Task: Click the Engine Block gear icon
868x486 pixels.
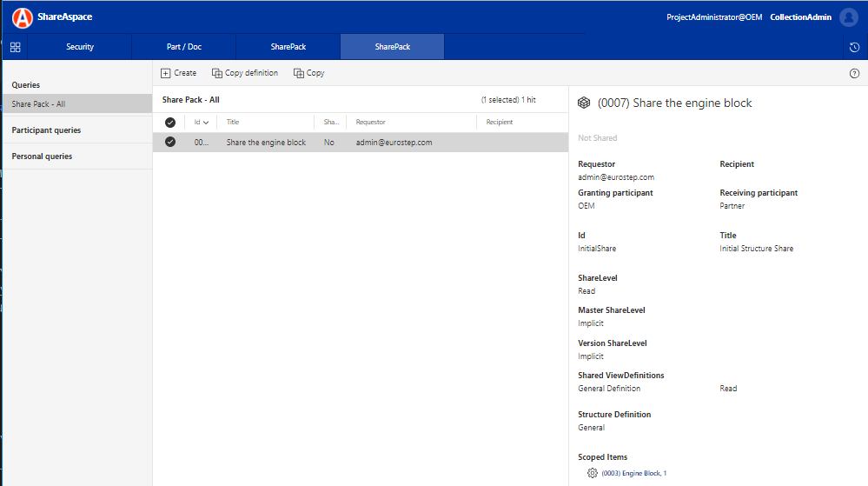Action: 593,473
